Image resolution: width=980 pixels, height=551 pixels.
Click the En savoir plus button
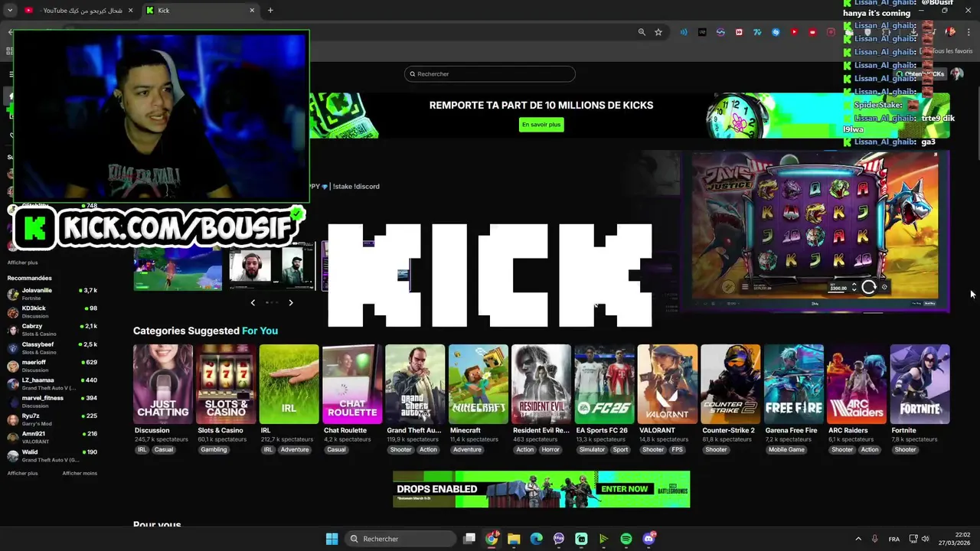click(541, 125)
